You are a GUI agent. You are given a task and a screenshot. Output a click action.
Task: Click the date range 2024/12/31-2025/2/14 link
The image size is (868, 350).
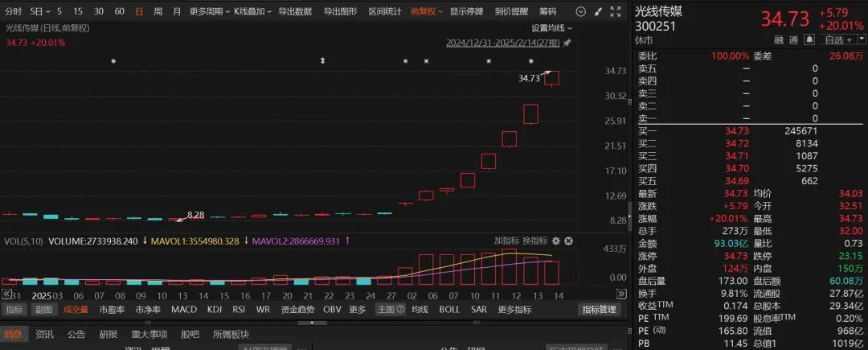click(504, 43)
